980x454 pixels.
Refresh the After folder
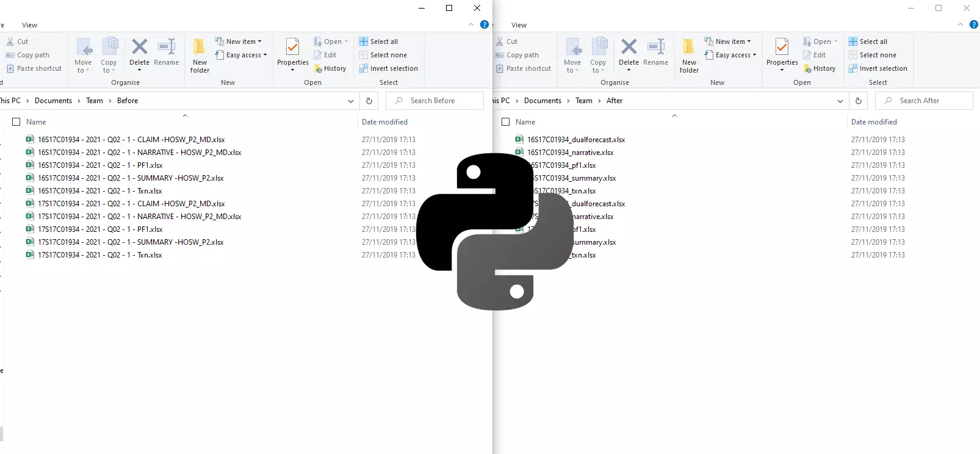click(x=858, y=101)
